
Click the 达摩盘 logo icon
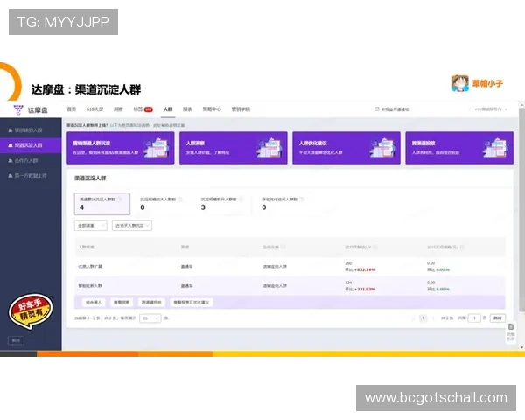tap(18, 109)
